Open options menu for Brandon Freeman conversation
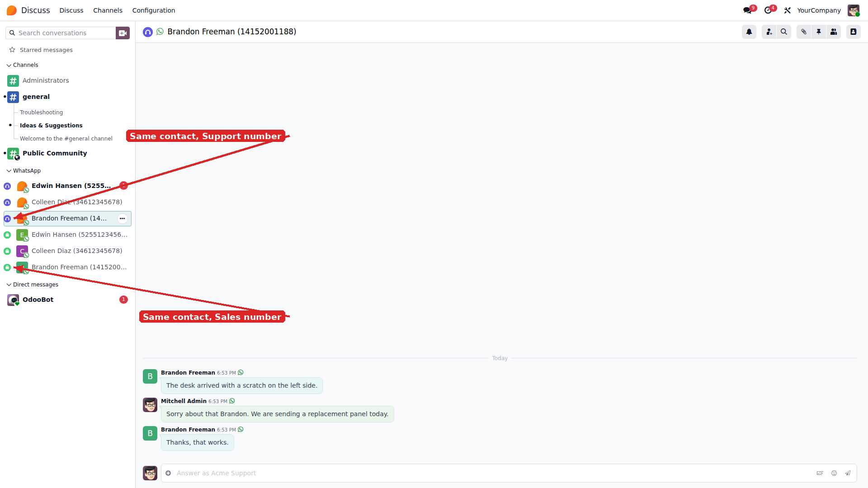 pos(122,219)
